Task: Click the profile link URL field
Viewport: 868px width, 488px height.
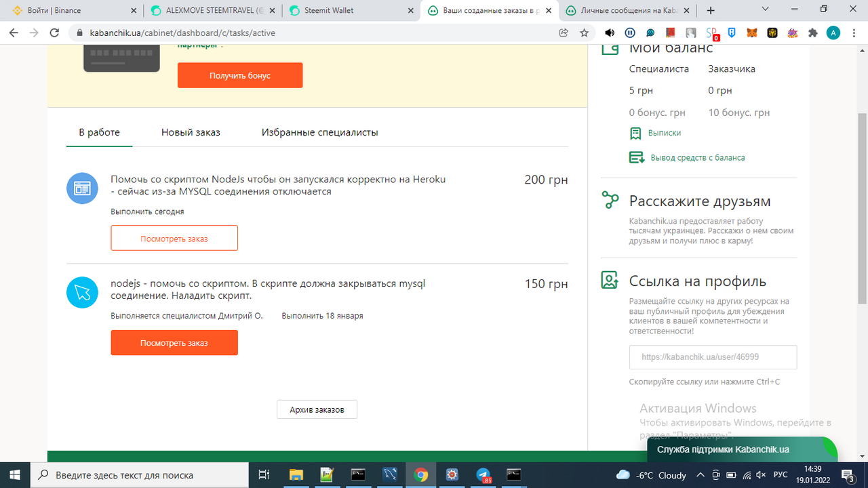Action: click(713, 357)
